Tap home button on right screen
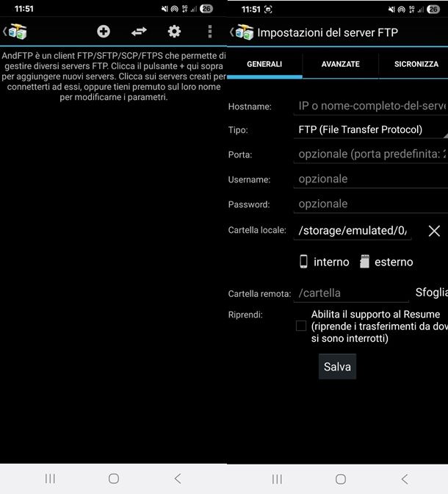448x494 pixels. 341,479
